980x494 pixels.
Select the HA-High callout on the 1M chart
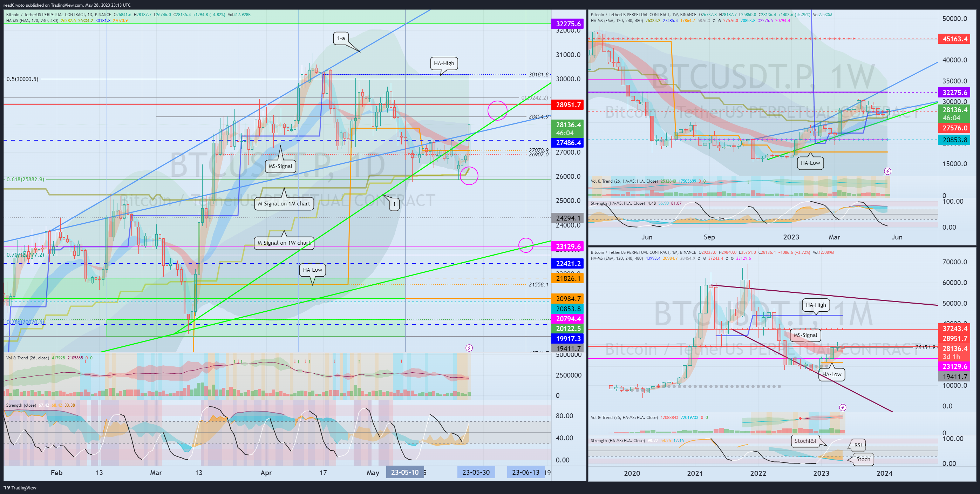click(816, 305)
